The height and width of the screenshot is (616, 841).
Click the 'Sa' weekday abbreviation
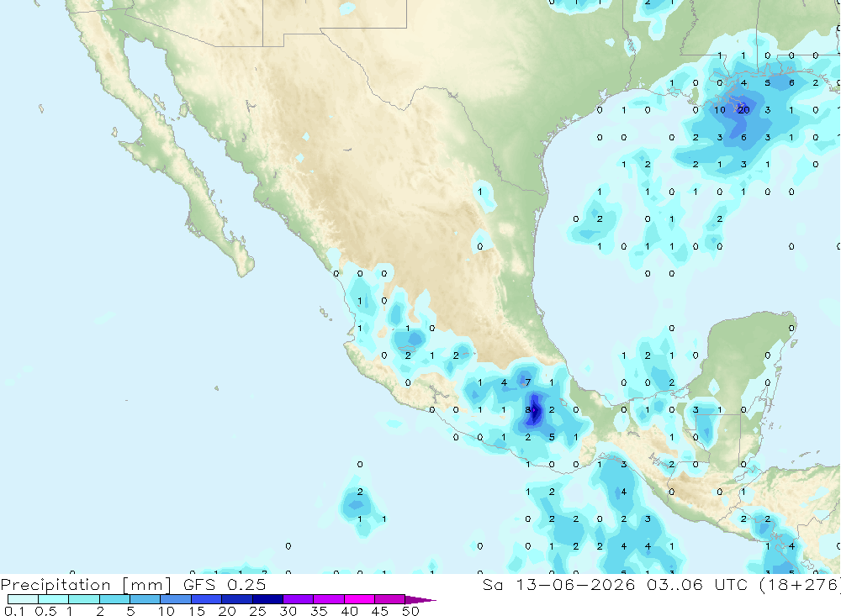(492, 584)
